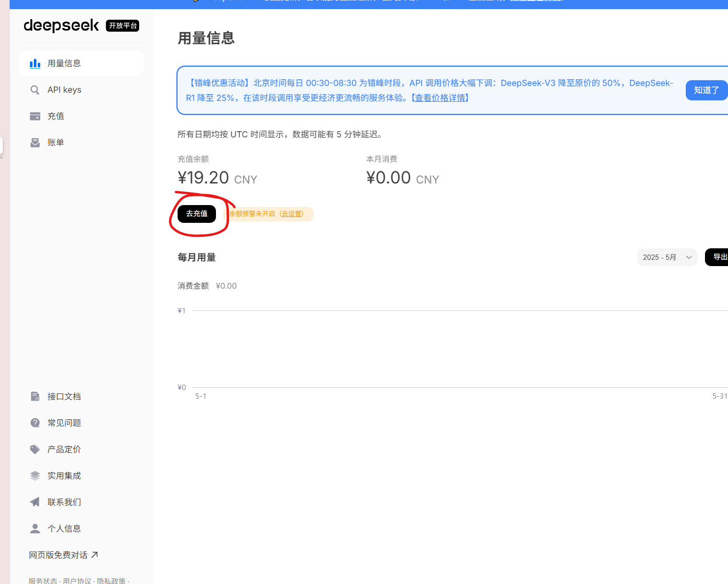Open the 隐私政策 footer link

(111, 581)
